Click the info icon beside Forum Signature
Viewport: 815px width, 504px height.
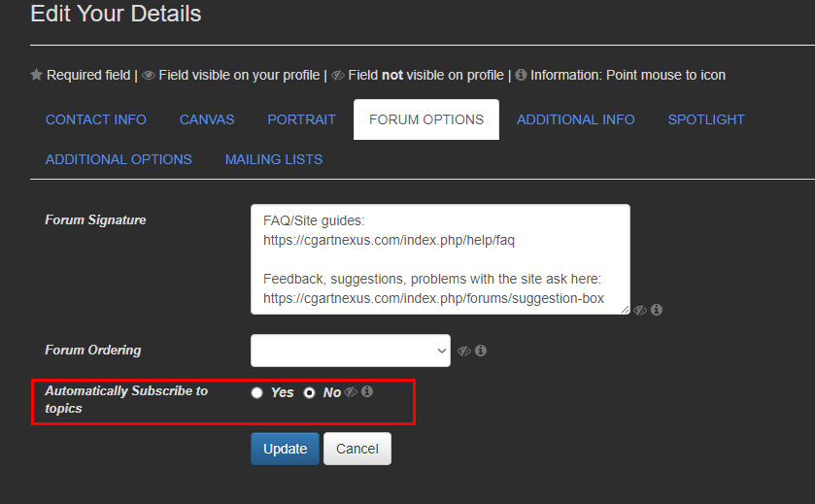[657, 310]
